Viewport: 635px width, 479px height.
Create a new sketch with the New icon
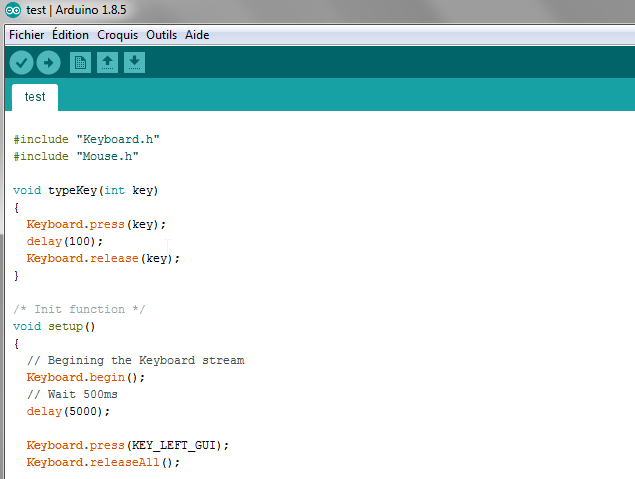point(80,63)
